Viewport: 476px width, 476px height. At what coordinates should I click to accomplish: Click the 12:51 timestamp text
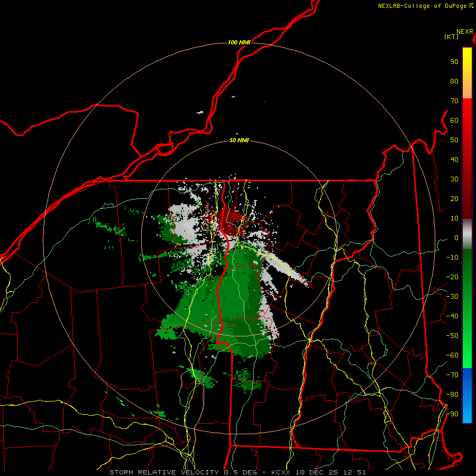click(354, 472)
